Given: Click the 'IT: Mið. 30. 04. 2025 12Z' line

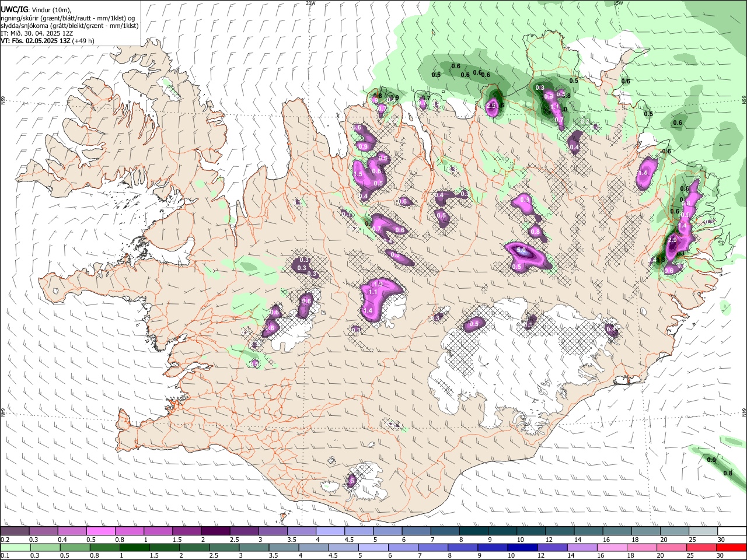Looking at the screenshot, I should 37,33.
